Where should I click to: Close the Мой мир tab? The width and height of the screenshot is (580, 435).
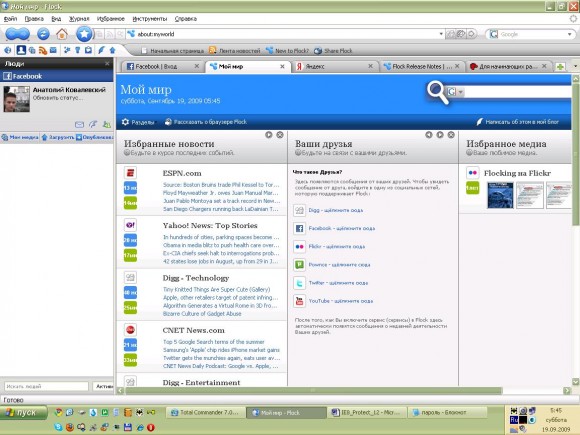(282, 67)
